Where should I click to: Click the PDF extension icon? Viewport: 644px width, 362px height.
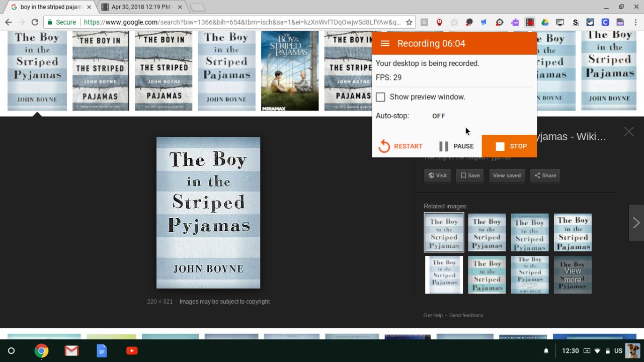[620, 22]
